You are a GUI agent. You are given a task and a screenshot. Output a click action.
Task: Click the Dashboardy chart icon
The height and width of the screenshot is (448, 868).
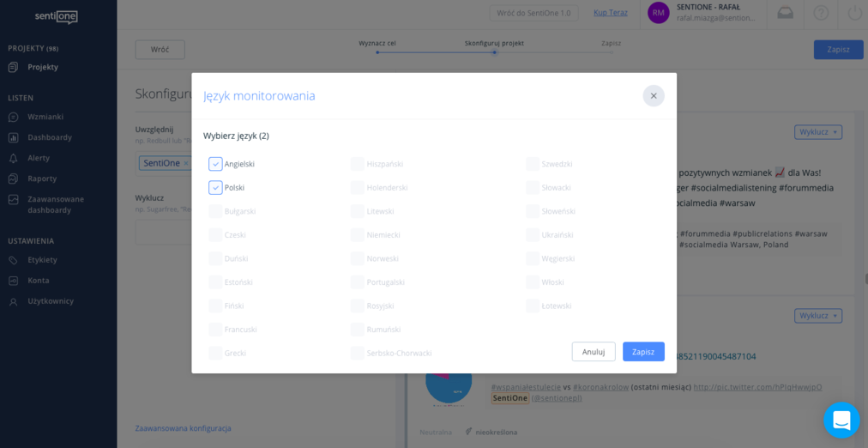point(14,137)
